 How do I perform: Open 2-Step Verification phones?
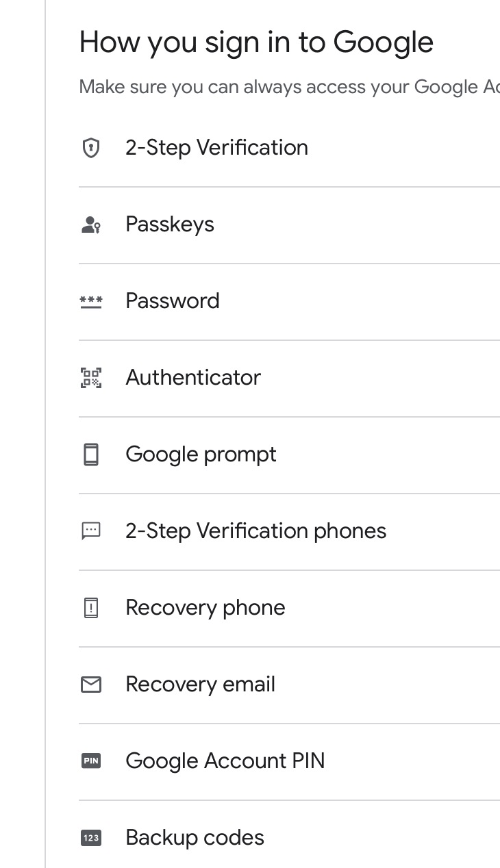(x=289, y=532)
